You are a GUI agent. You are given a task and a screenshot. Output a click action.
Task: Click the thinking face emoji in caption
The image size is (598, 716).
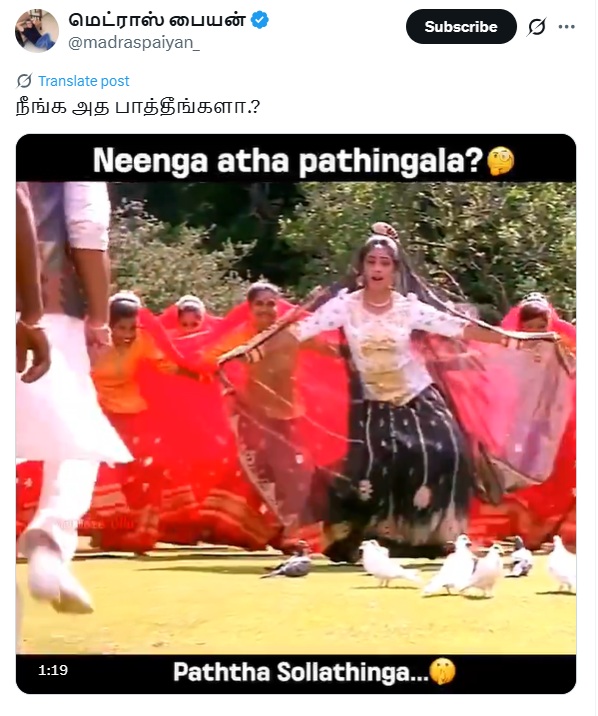tap(500, 161)
